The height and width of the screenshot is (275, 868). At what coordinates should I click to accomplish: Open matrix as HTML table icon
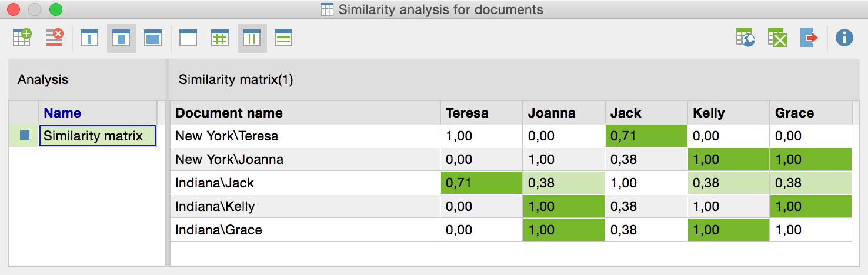click(746, 38)
